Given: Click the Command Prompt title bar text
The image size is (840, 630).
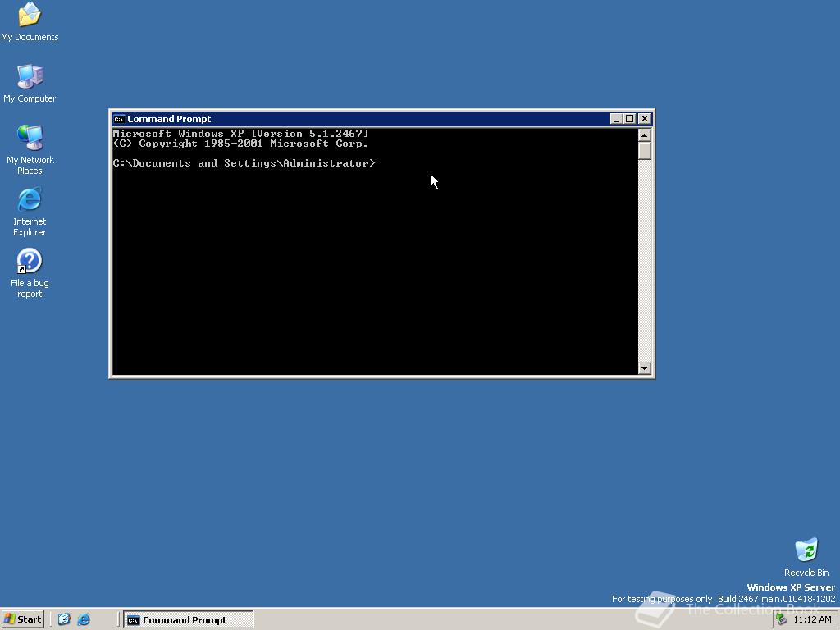Looking at the screenshot, I should tap(169, 119).
